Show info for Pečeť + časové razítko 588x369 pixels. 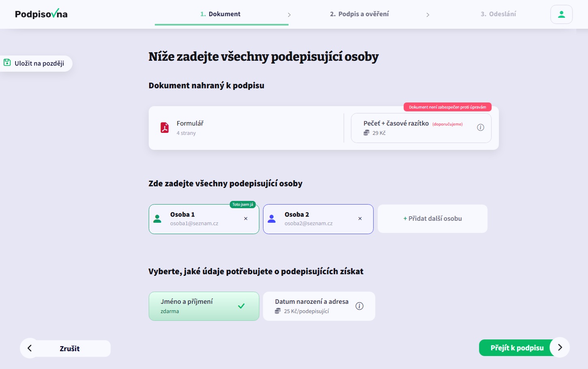481,128
